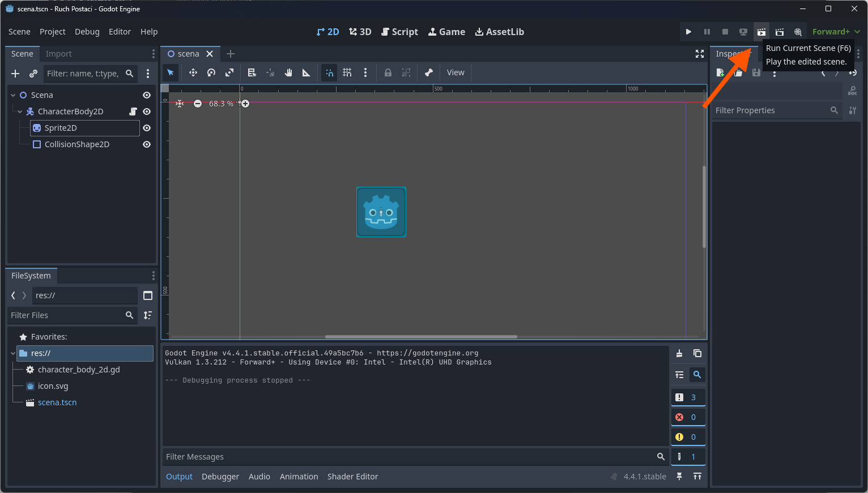The width and height of the screenshot is (868, 493).
Task: Open file sort options icon
Action: click(148, 315)
